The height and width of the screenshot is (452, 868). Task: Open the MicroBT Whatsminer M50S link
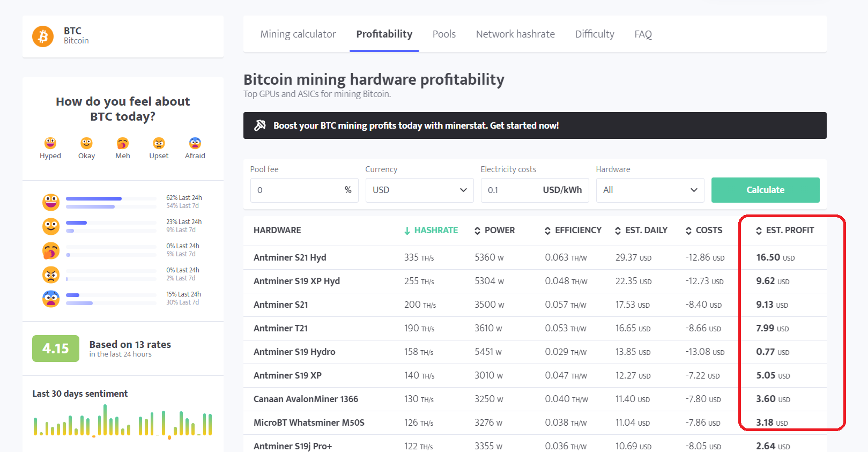(x=309, y=423)
